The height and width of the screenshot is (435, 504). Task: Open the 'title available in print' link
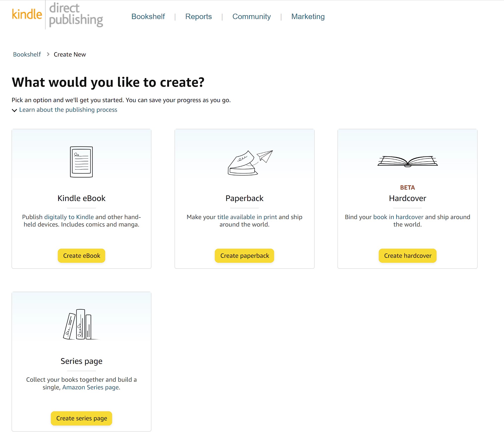247,217
